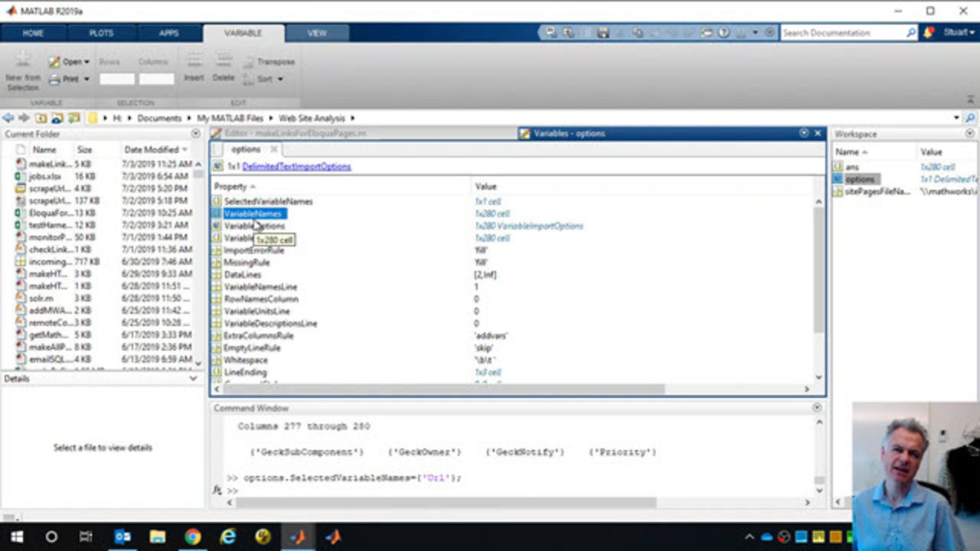Expand the Open dropdown arrow

point(87,62)
